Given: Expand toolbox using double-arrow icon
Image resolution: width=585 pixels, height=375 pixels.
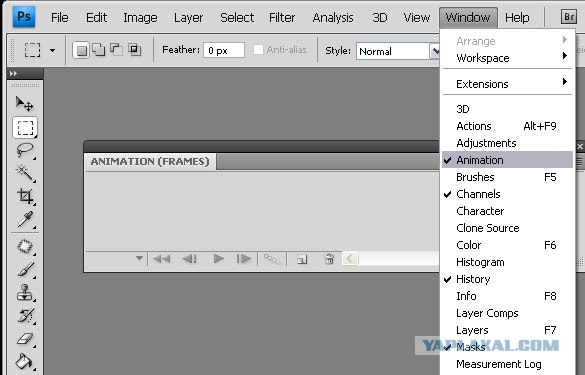Looking at the screenshot, I should click(x=13, y=74).
